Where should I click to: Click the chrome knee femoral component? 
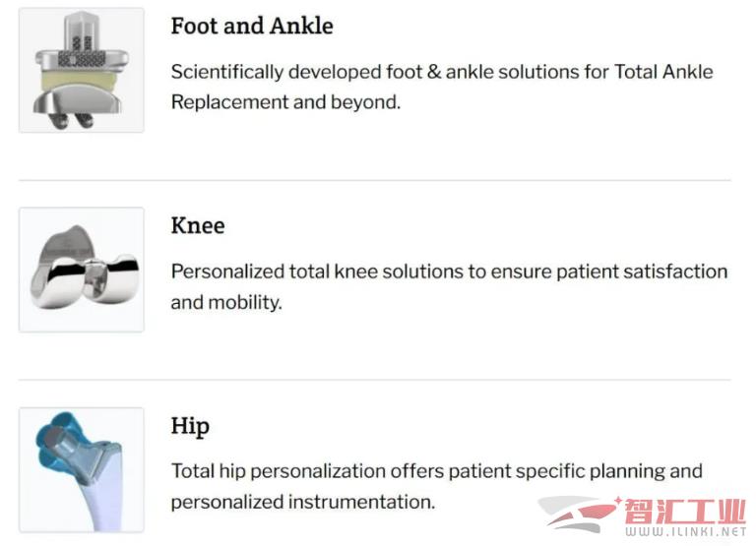click(85, 268)
